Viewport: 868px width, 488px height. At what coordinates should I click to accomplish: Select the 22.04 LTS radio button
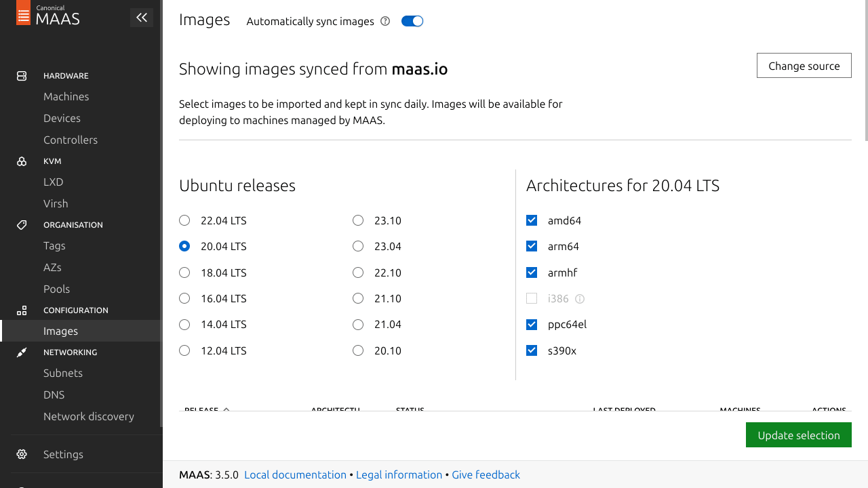(x=184, y=220)
